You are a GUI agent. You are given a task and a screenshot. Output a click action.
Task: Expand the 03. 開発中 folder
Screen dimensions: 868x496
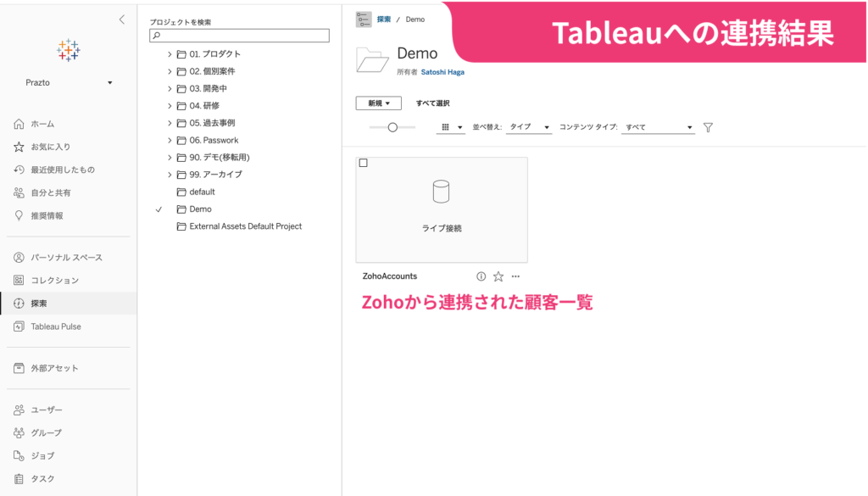point(170,88)
